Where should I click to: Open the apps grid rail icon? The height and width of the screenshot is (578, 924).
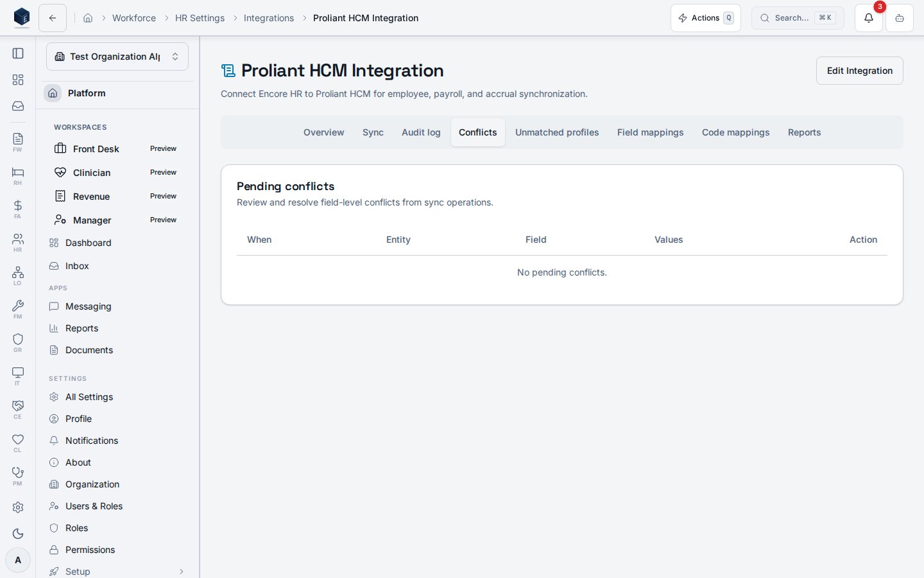pyautogui.click(x=18, y=80)
